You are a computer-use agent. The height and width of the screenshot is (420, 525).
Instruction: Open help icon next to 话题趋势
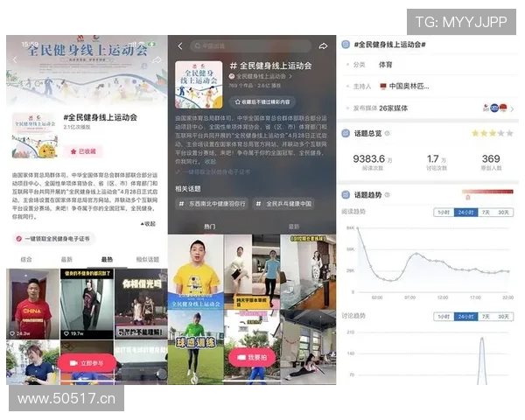pyautogui.click(x=388, y=195)
